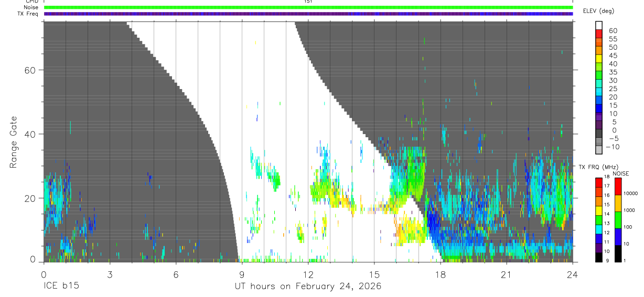Click the 'TX Freq' row label at top left
The width and height of the screenshot is (644, 297).
[28, 14]
